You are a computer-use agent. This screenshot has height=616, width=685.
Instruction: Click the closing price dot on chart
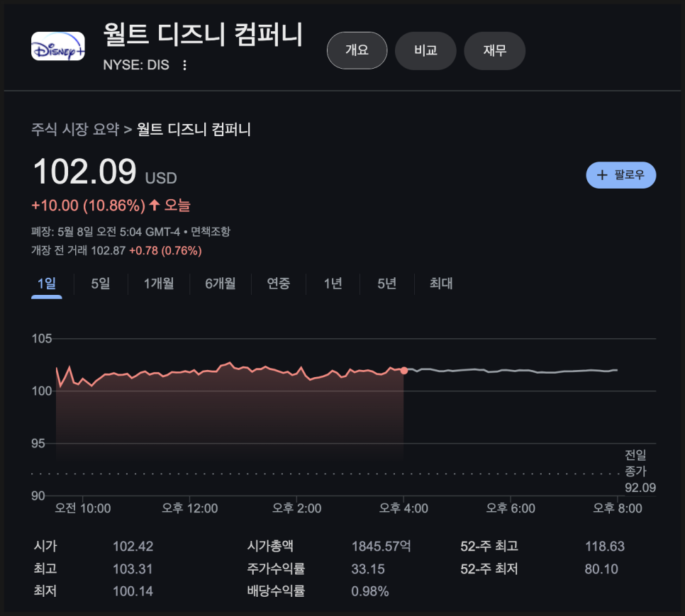[404, 371]
